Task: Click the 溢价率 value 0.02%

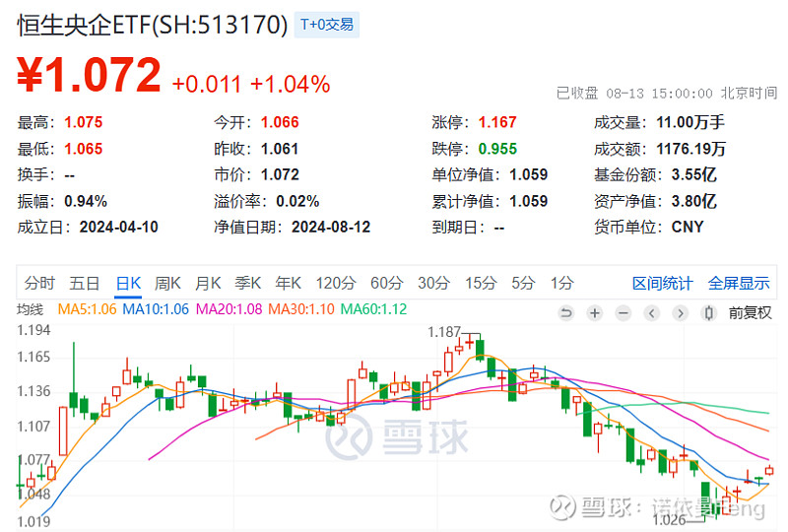Action: click(x=297, y=201)
